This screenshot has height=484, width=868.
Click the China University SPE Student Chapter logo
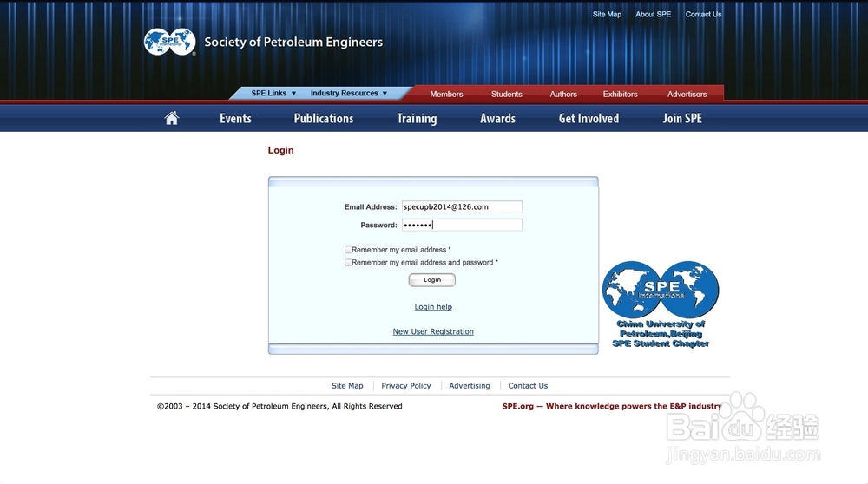tap(661, 304)
